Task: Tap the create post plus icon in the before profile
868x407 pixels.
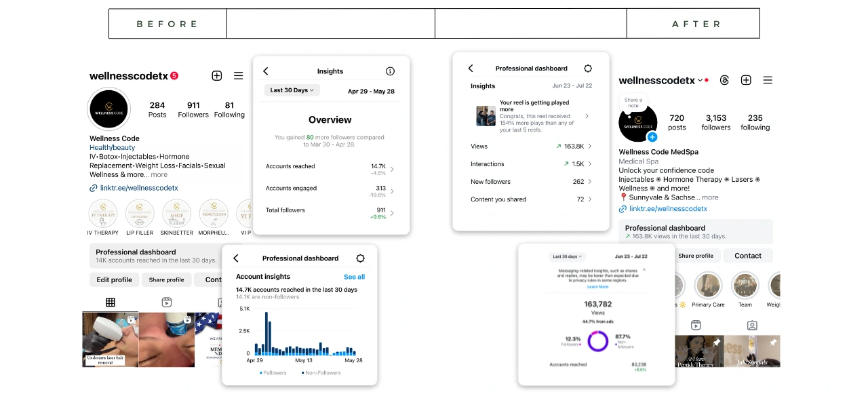Action: coord(217,76)
